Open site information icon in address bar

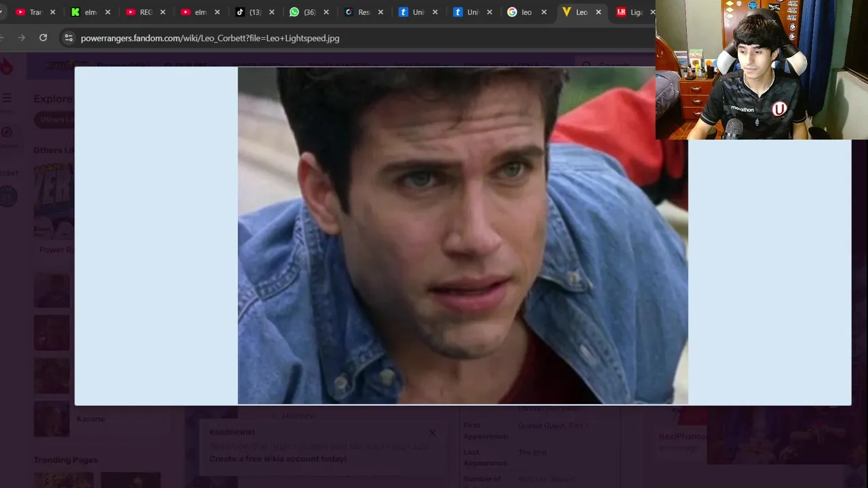68,38
